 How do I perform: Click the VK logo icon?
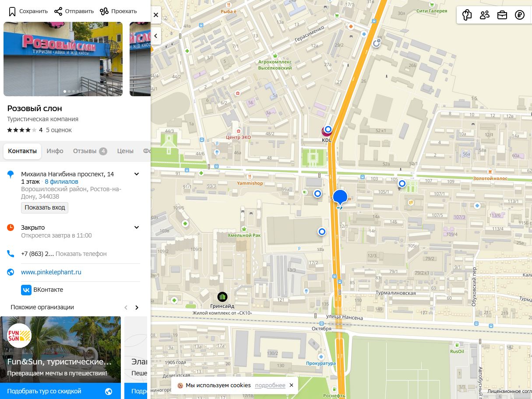[x=26, y=290]
